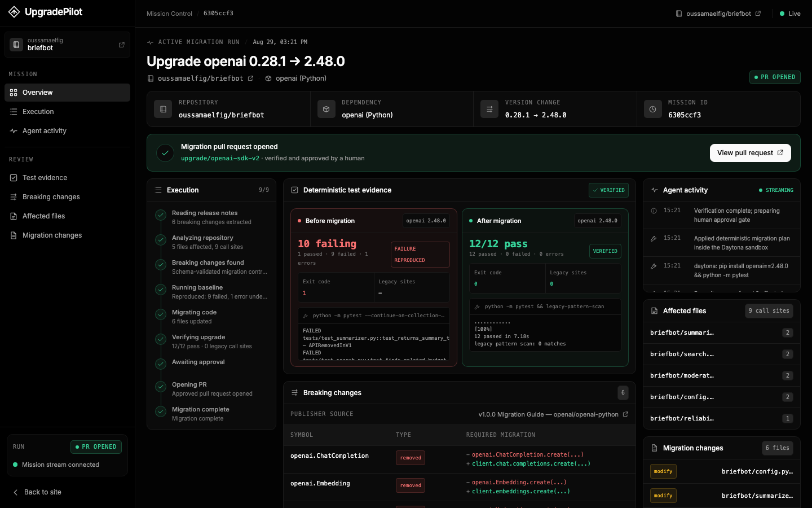Image resolution: width=812 pixels, height=508 pixels.
Task: Click external link icon next to oussamaelfig/briefbot header
Action: coord(250,78)
